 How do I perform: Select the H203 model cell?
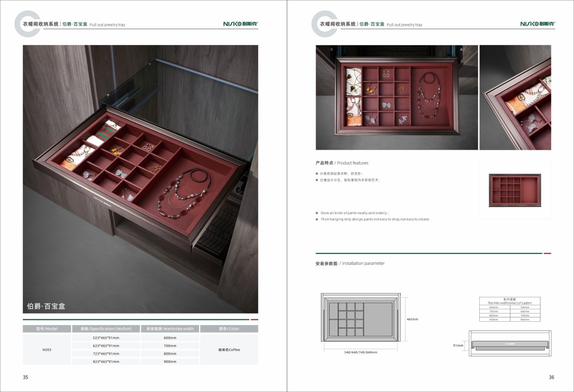[x=46, y=349]
